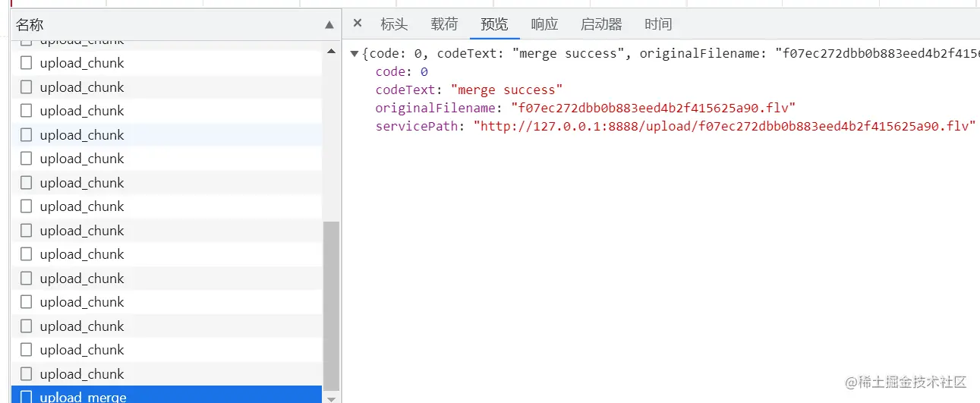Click the 名称 column header
Screen dimensions: 980x403
pos(175,25)
